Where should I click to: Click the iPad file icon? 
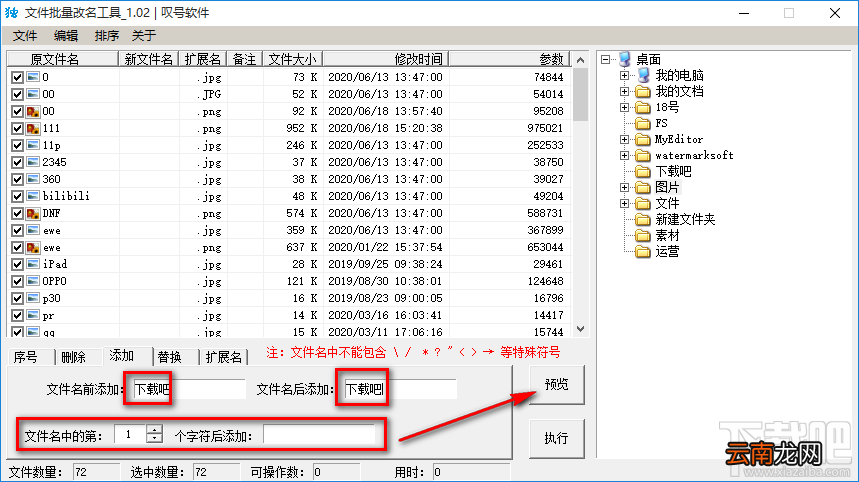coord(33,264)
